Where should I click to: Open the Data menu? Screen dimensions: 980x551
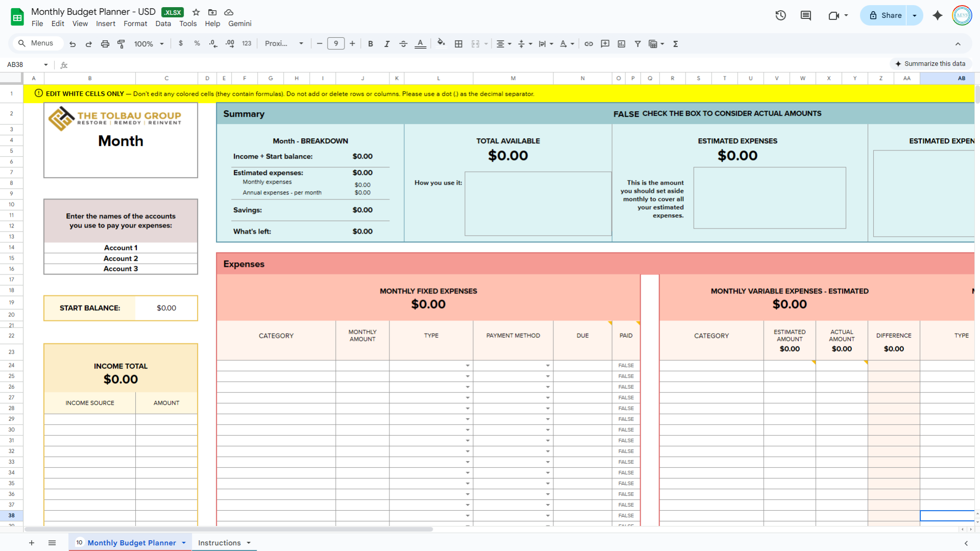pos(163,23)
